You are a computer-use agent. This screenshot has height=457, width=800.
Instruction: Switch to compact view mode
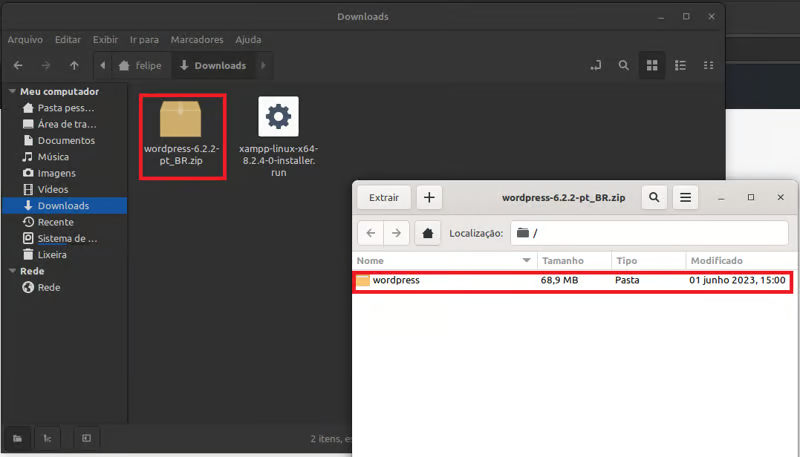(709, 66)
